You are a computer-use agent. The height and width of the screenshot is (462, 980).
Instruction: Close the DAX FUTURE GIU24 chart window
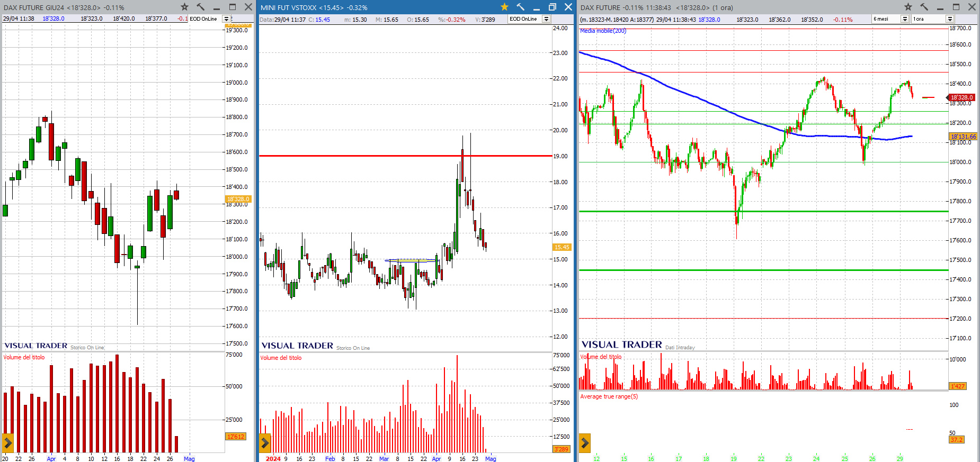click(x=248, y=7)
